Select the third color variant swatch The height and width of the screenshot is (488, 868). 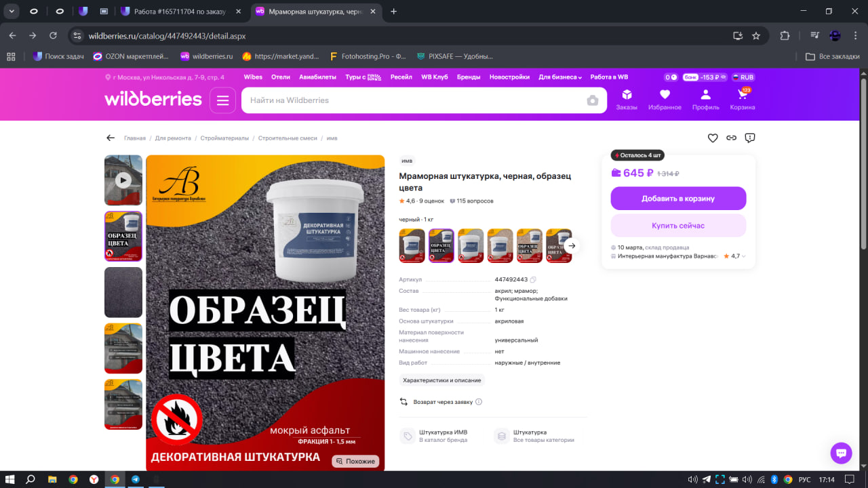pyautogui.click(x=471, y=246)
